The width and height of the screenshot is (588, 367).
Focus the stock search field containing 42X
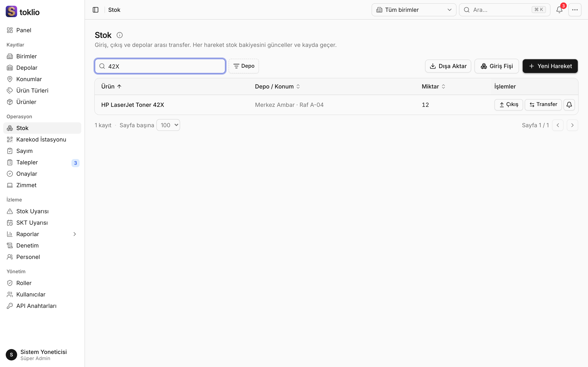(160, 66)
